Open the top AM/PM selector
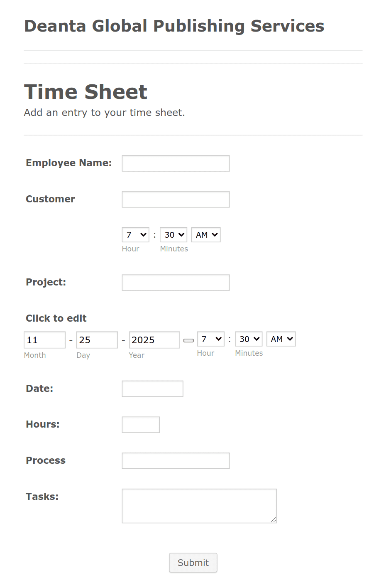386x588 pixels. pyautogui.click(x=205, y=234)
